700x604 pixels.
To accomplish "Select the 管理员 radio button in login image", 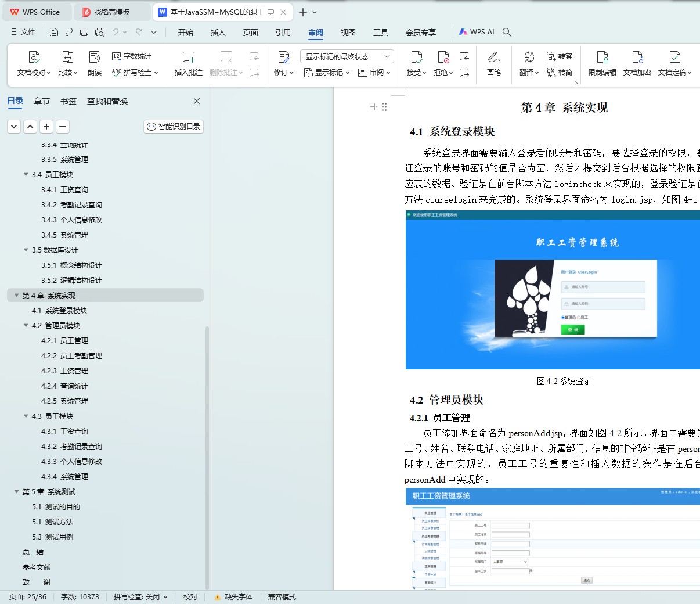I will coord(563,317).
